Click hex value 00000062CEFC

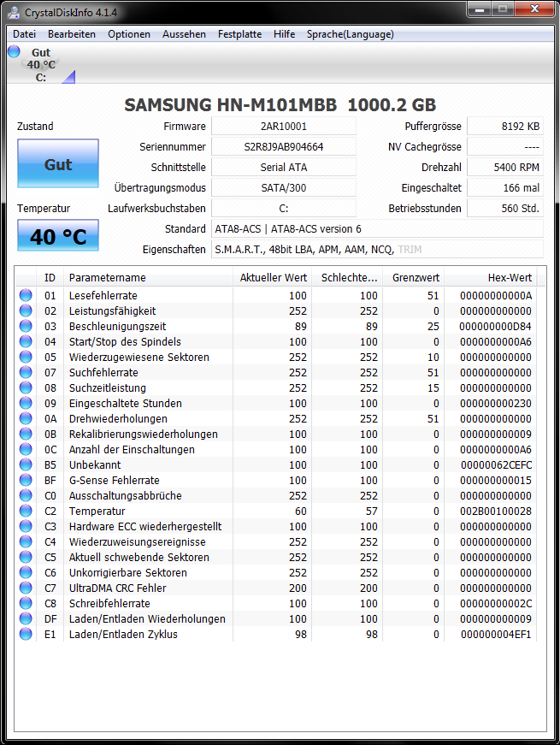[x=497, y=465]
